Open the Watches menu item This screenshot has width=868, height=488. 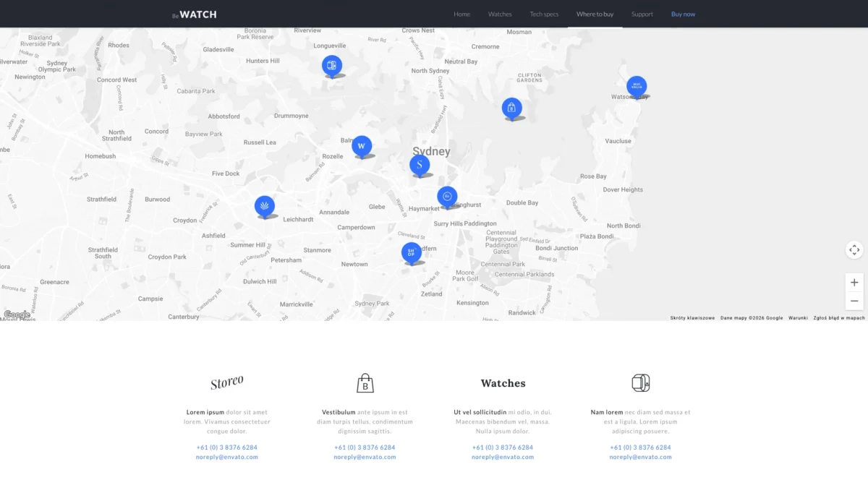pyautogui.click(x=500, y=14)
